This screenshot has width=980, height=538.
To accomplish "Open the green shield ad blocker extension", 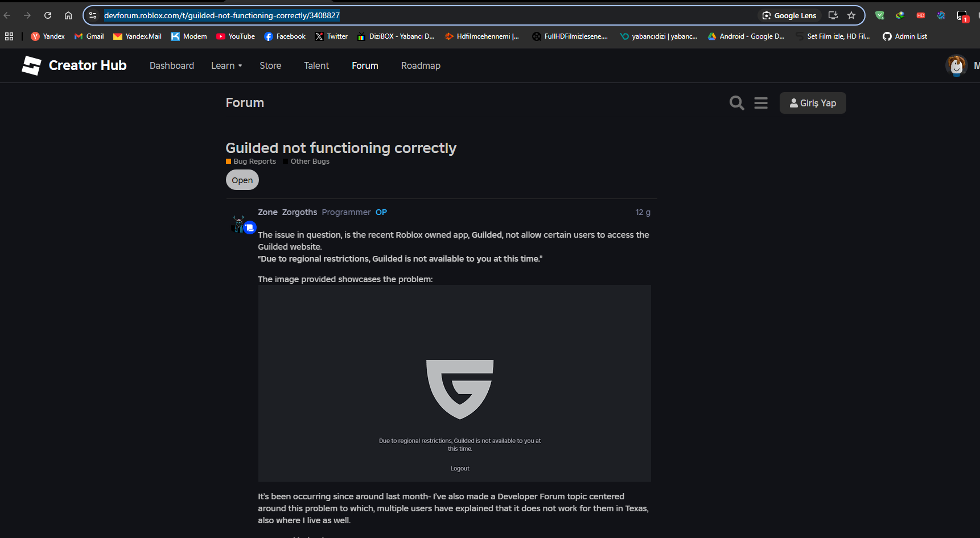I will tap(880, 15).
